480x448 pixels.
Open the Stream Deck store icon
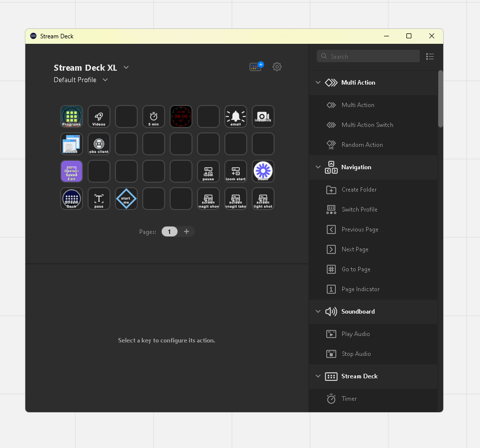[x=257, y=66]
